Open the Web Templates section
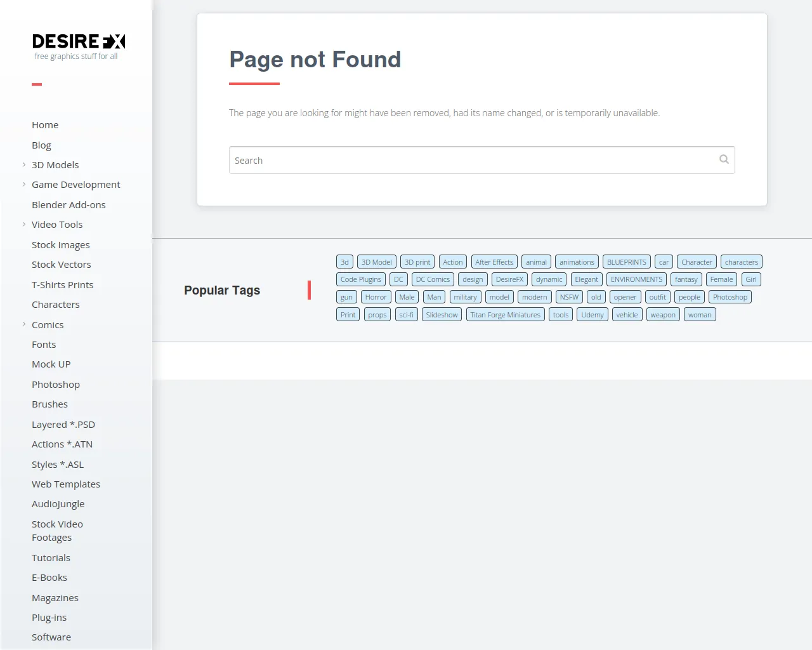Image resolution: width=812 pixels, height=650 pixels. (x=65, y=484)
